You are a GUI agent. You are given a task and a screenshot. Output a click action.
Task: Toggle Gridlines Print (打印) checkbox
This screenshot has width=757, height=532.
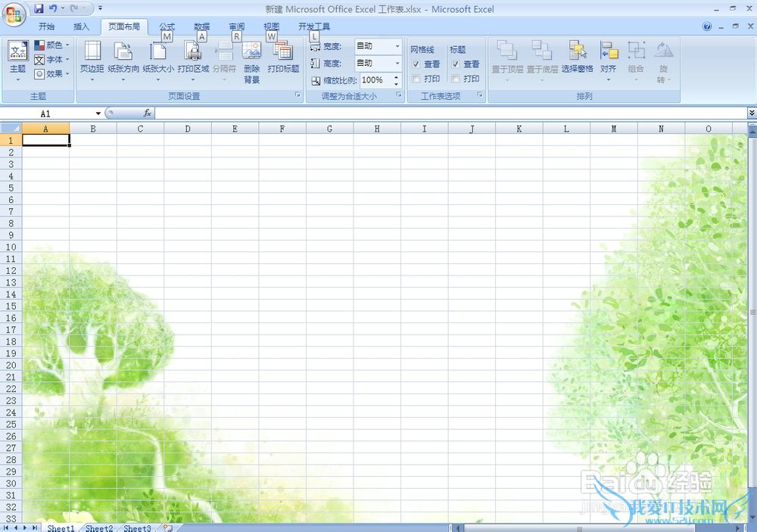point(416,79)
